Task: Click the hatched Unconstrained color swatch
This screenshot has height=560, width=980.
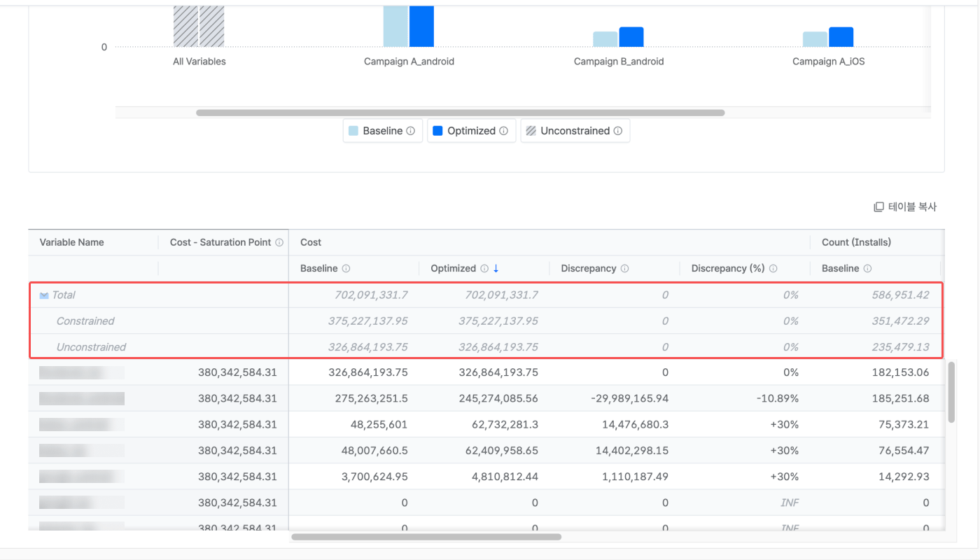Action: point(531,131)
